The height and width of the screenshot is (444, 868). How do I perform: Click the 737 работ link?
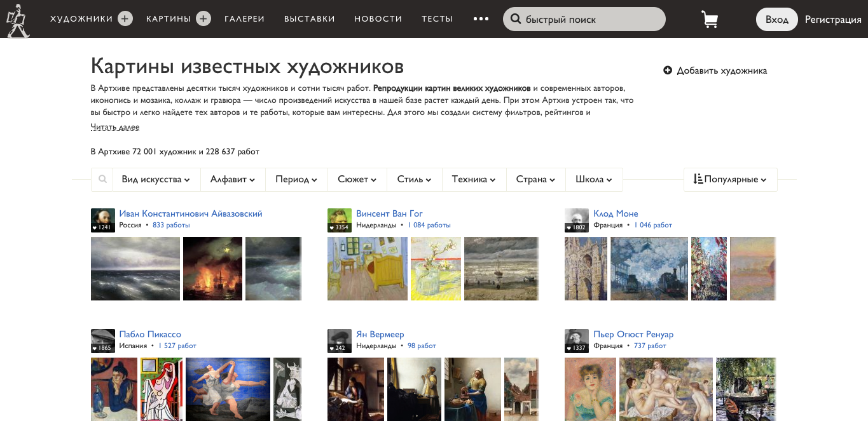click(x=650, y=346)
